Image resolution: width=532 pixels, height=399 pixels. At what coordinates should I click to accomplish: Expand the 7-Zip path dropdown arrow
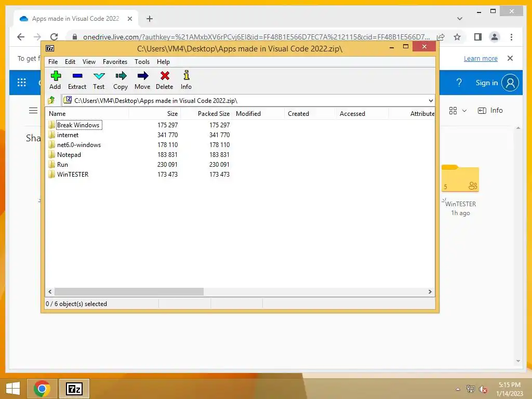(431, 100)
